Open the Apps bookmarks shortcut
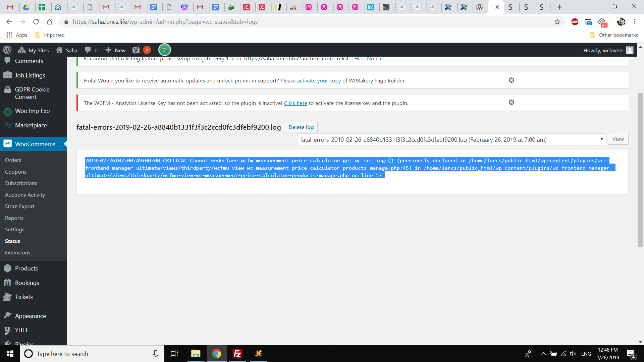This screenshot has height=362, width=644. pos(17,35)
